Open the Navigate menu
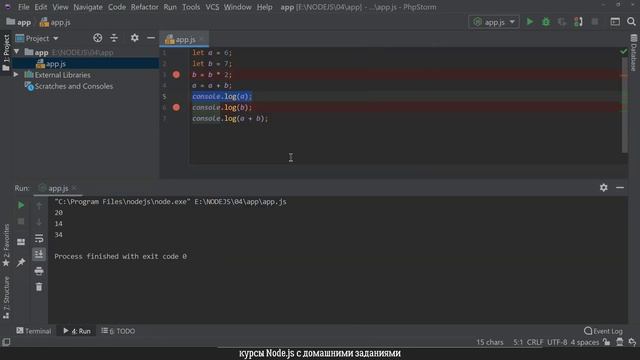 (88, 7)
